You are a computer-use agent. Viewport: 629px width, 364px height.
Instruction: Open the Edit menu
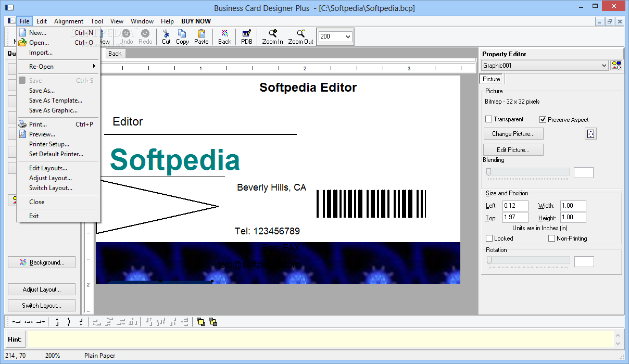42,21
